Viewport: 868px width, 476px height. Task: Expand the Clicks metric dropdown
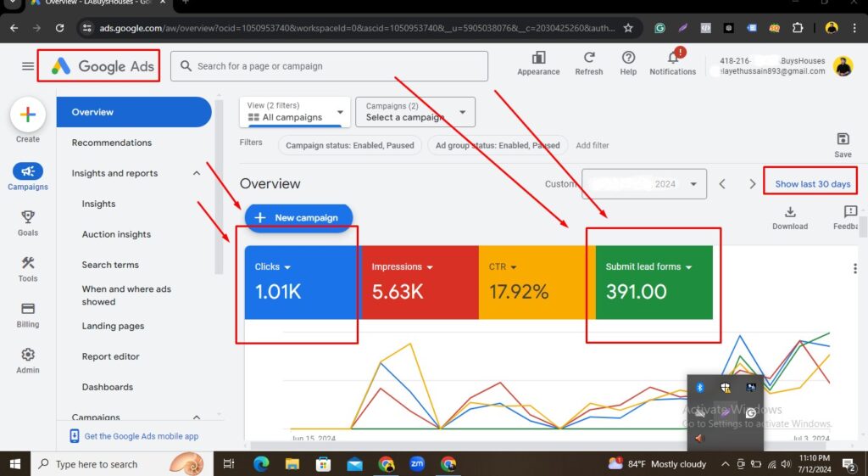[287, 267]
